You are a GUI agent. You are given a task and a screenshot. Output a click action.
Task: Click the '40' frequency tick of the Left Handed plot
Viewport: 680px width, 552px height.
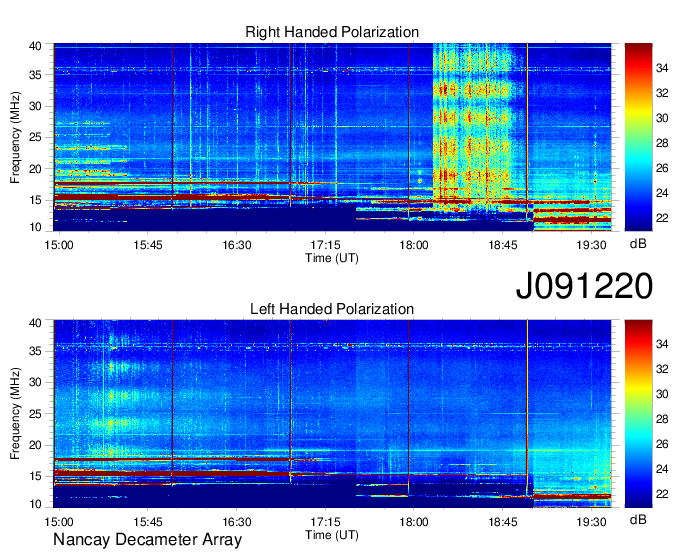(x=35, y=323)
